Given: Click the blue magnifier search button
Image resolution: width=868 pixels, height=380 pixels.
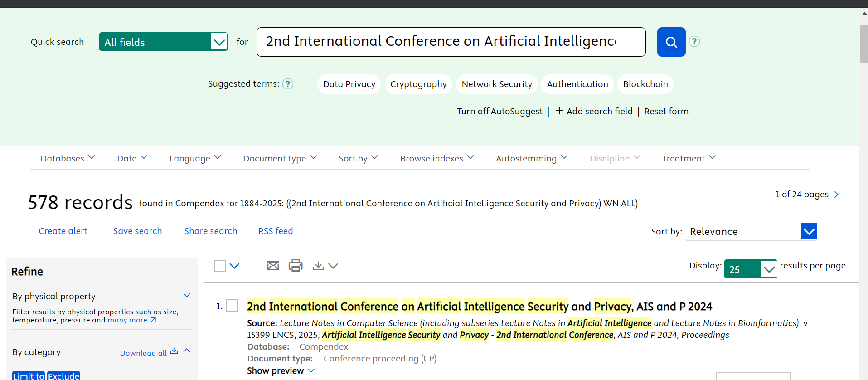Looking at the screenshot, I should coord(671,42).
